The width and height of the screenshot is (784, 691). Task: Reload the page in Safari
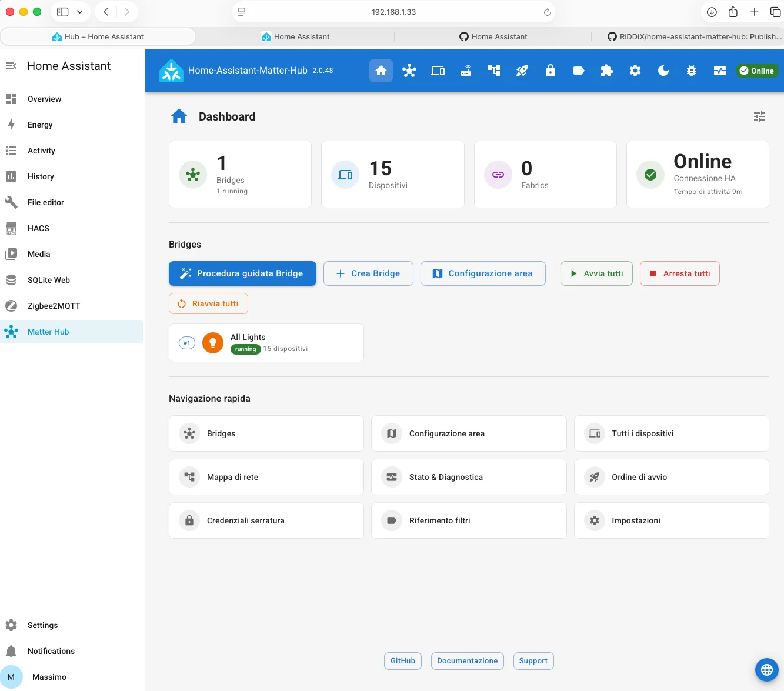(x=546, y=12)
